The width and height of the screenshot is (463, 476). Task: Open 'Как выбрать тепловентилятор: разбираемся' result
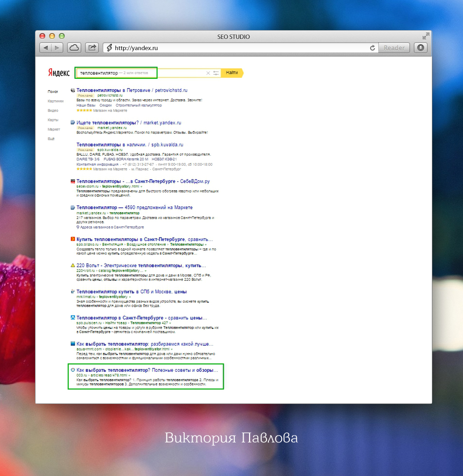tap(145, 344)
